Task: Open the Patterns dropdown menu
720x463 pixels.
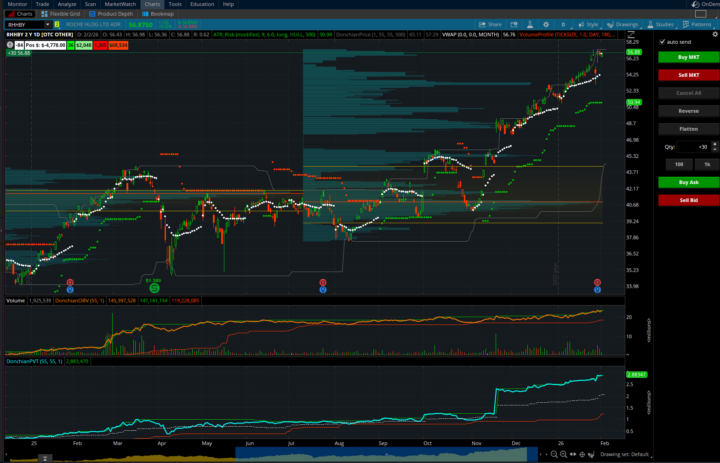Action: pyautogui.click(x=697, y=25)
